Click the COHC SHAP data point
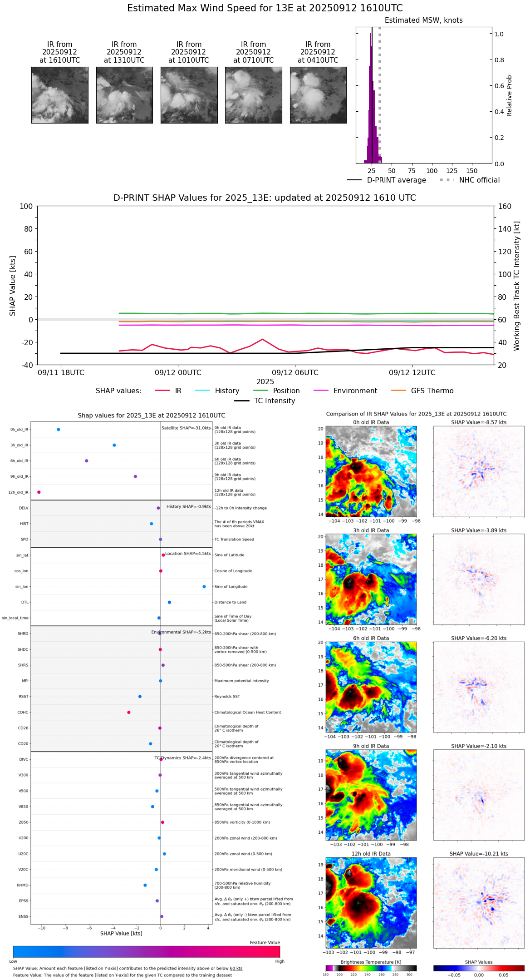 pos(129,712)
